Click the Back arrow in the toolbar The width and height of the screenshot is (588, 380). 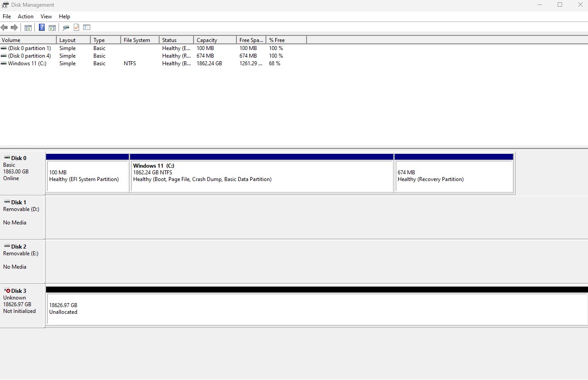[x=4, y=28]
